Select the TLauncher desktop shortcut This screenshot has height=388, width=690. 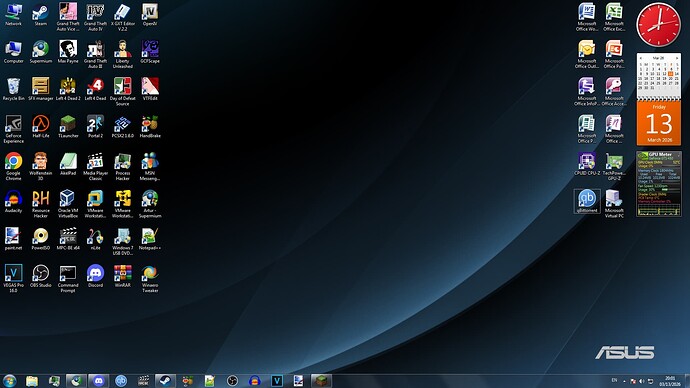pos(68,127)
